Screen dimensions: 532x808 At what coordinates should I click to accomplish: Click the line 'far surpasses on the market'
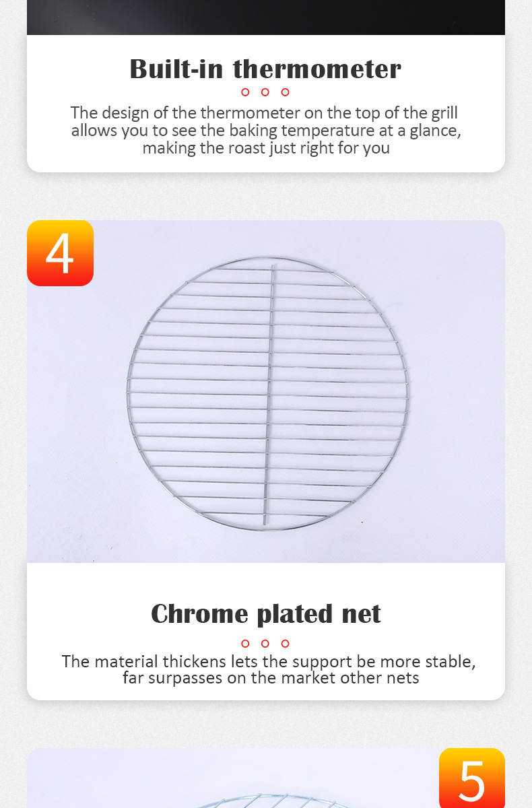click(x=271, y=677)
